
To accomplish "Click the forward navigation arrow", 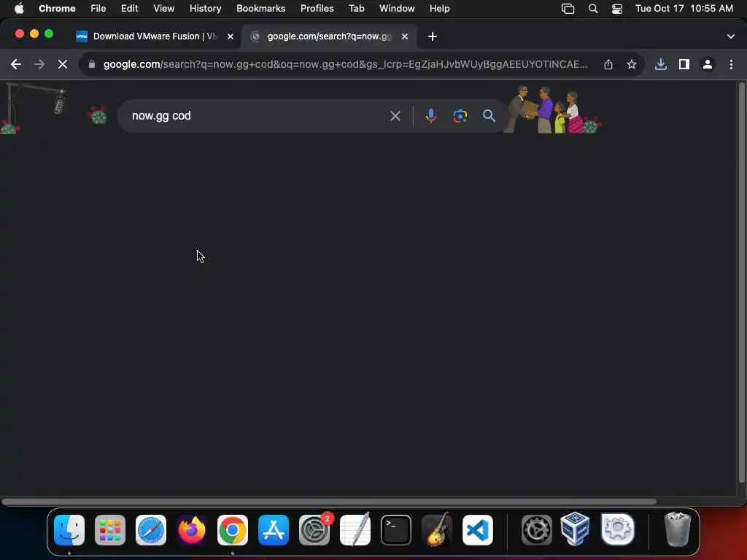I will pos(39,64).
